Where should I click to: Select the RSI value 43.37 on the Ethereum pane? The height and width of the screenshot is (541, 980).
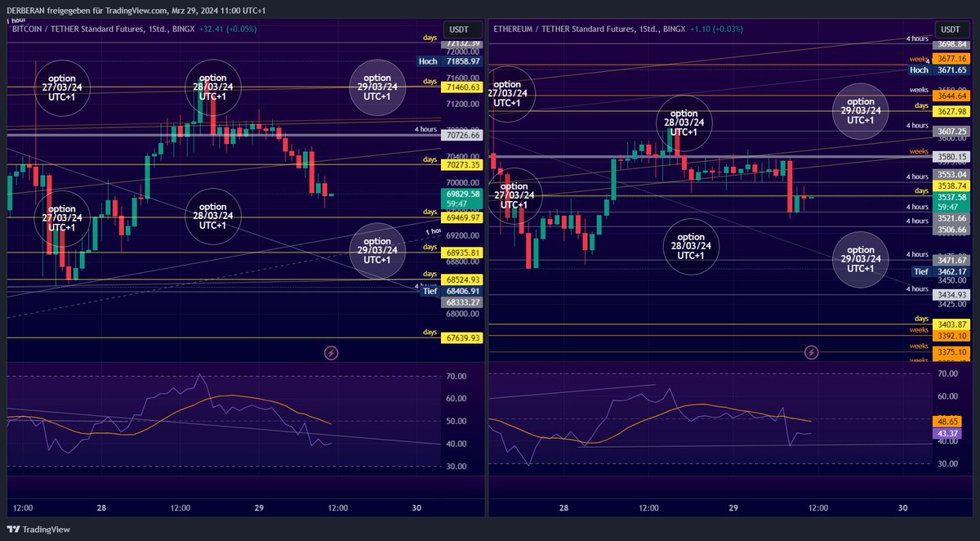click(x=947, y=434)
